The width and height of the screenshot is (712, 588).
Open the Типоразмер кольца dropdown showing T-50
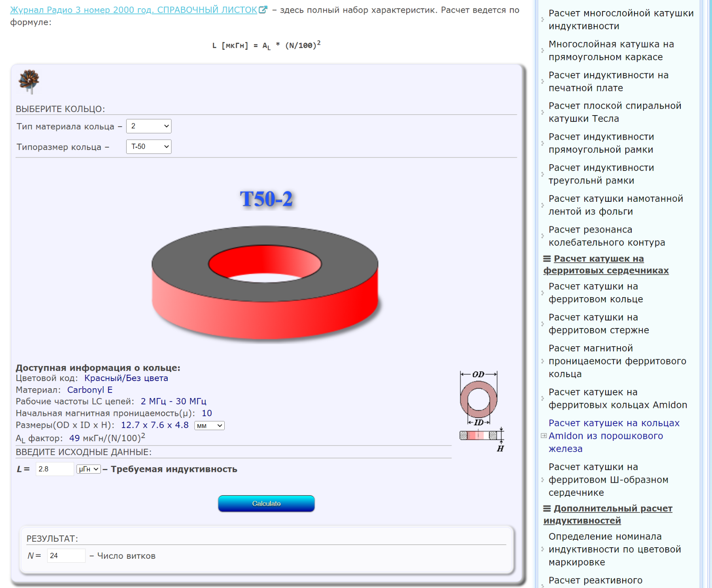pyautogui.click(x=149, y=147)
